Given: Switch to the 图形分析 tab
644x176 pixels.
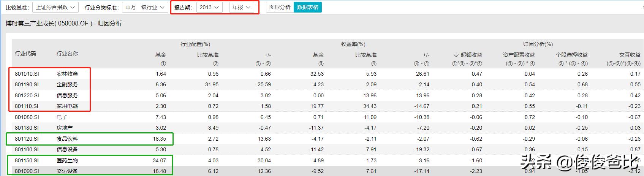Looking at the screenshot, I should 280,7.
